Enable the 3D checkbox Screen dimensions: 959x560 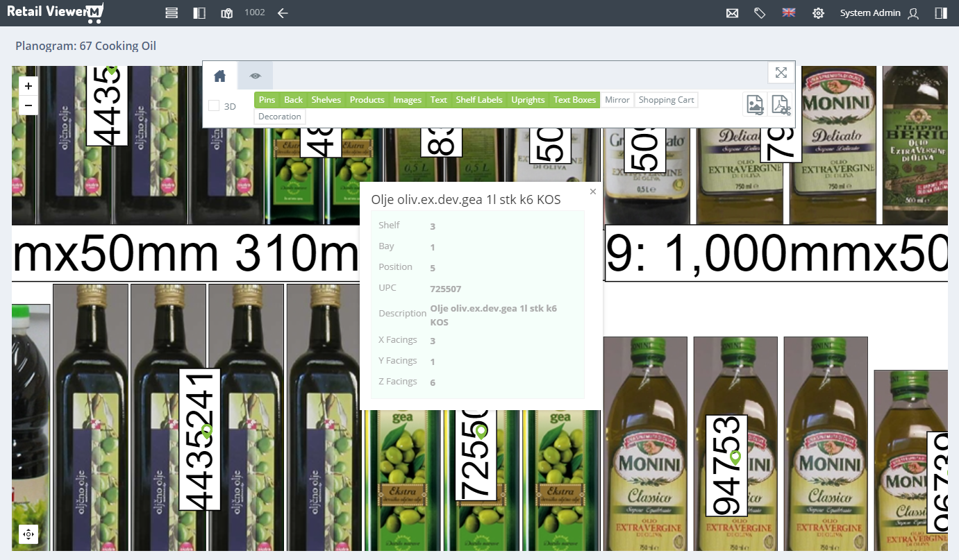click(x=215, y=105)
